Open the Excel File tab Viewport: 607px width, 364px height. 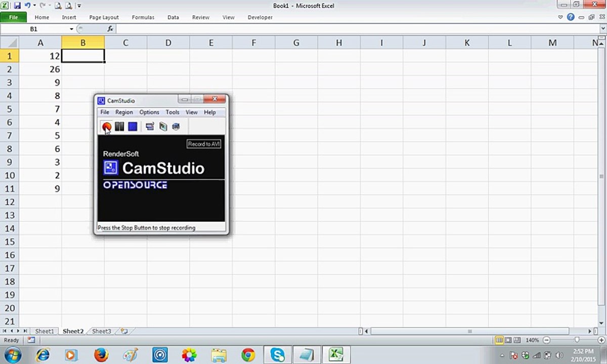pos(14,17)
